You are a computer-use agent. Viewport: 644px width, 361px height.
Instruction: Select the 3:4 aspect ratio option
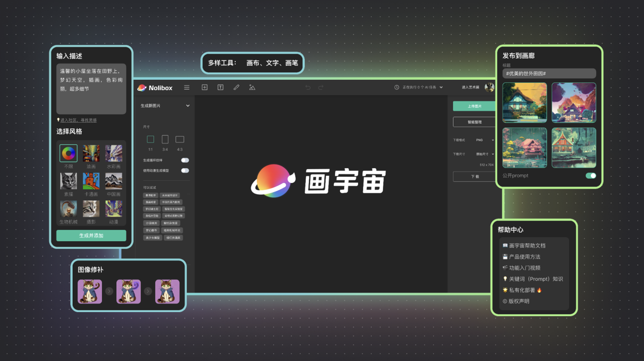click(165, 139)
